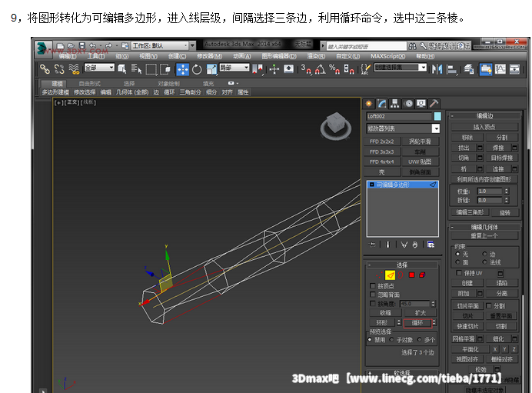Screen dimensions: 532x393
Task: Click the Bind to Space Warp icon
Action: (74, 69)
